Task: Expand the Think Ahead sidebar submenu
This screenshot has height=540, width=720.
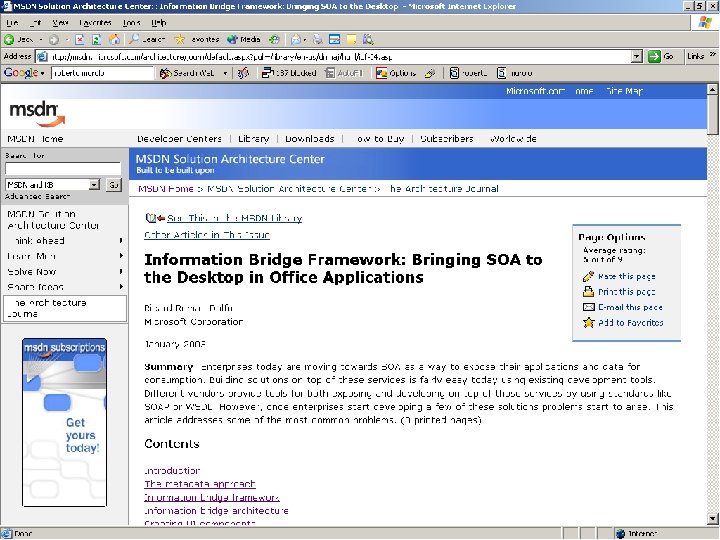Action: tap(121, 240)
